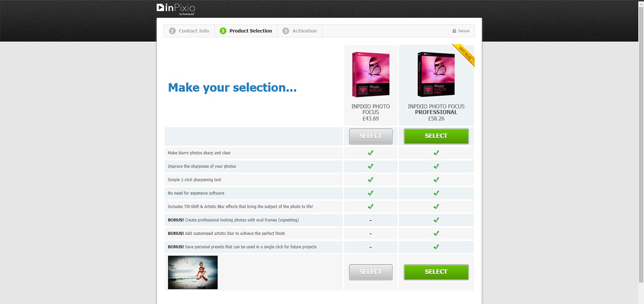Screen dimensions: 644x304
Task: Click the scrollbar up arrow
Action: tap(641, 3)
